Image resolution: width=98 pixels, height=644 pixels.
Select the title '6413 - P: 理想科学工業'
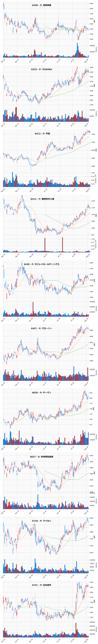tap(42, 199)
